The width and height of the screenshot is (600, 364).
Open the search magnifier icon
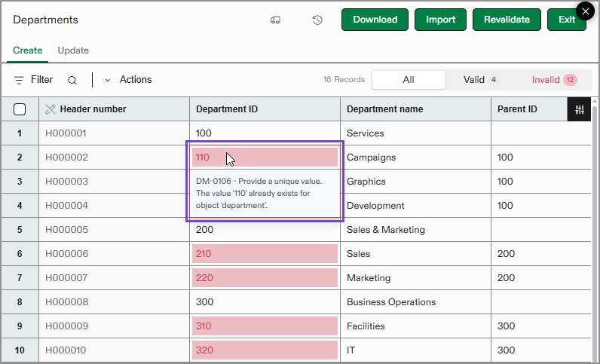(x=72, y=80)
